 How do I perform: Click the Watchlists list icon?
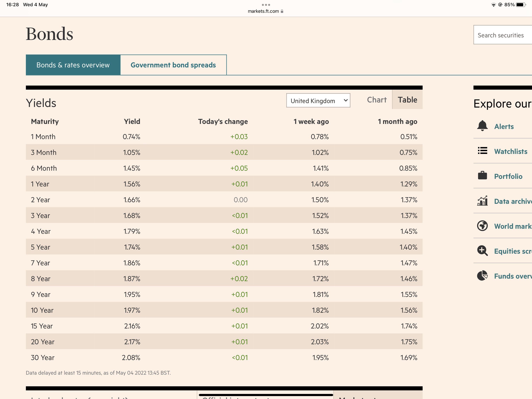click(x=482, y=151)
